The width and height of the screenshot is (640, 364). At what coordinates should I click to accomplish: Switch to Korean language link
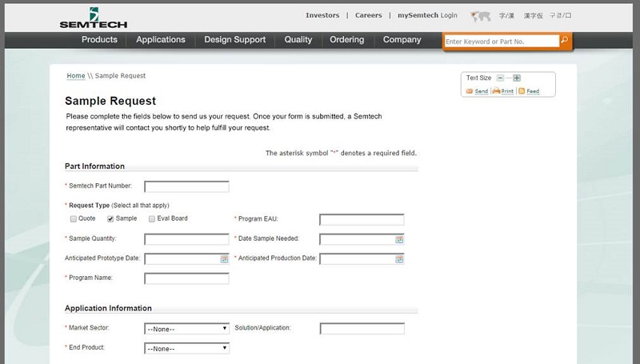[x=561, y=15]
